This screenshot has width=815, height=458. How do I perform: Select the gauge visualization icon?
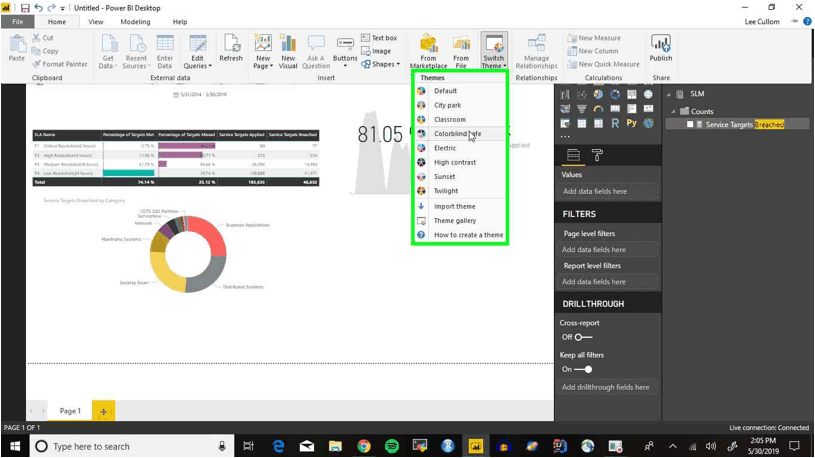click(x=598, y=109)
